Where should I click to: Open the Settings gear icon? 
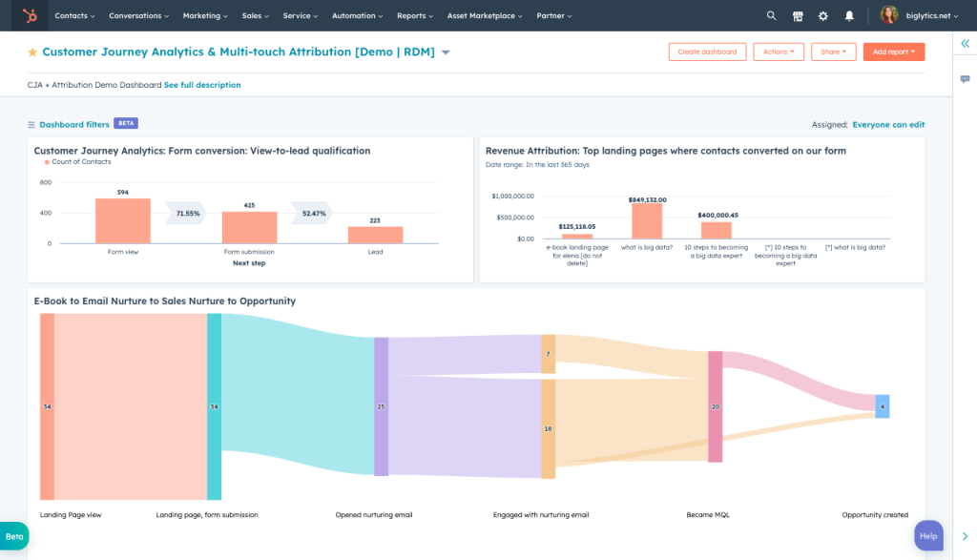pyautogui.click(x=822, y=15)
